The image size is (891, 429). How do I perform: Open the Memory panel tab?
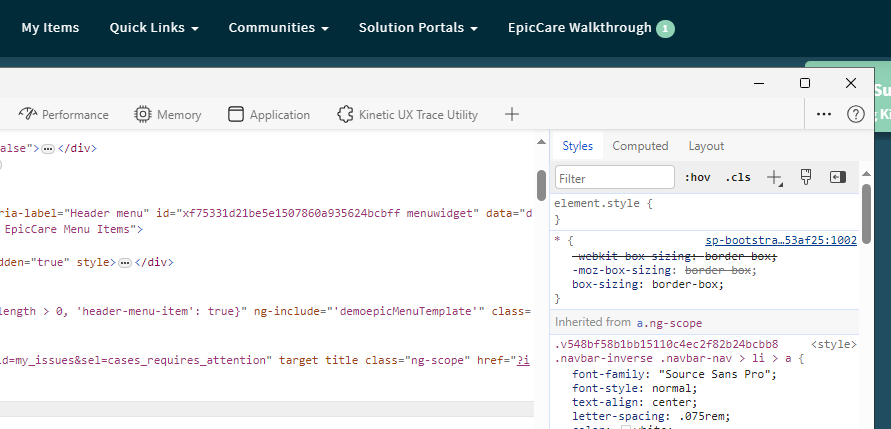coord(168,115)
